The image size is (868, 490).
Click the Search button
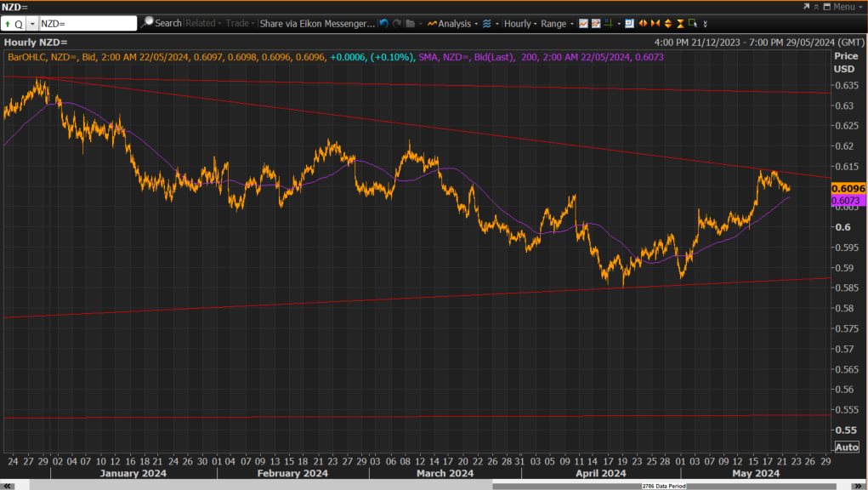(x=162, y=23)
